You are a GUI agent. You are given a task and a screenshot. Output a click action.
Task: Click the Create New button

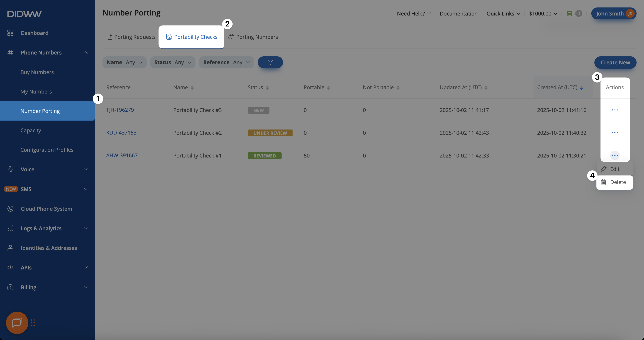point(615,62)
